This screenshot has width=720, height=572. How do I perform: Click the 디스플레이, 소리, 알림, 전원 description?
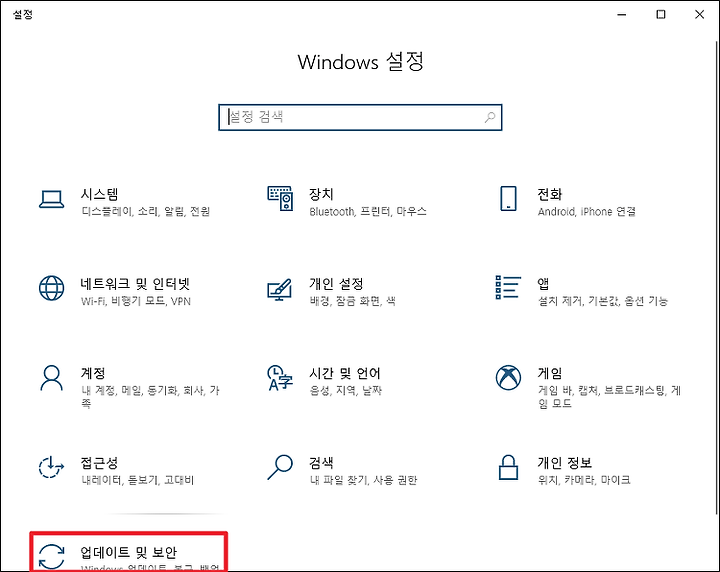[x=146, y=211]
